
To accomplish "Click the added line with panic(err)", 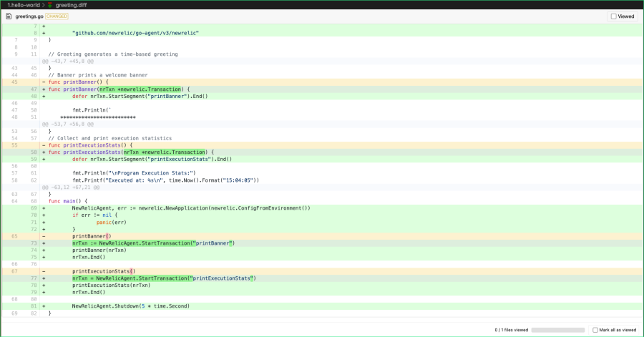I will click(x=110, y=222).
